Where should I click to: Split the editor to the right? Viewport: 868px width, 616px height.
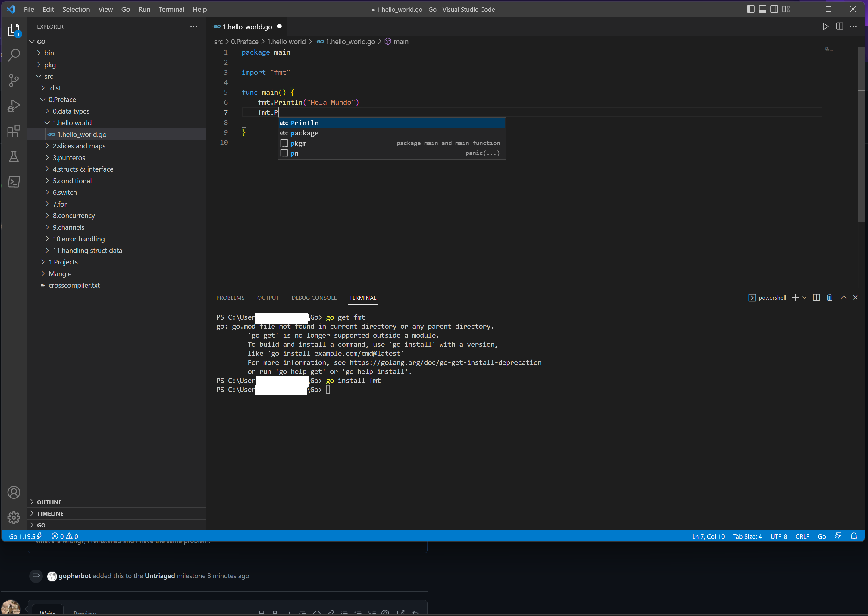click(839, 26)
